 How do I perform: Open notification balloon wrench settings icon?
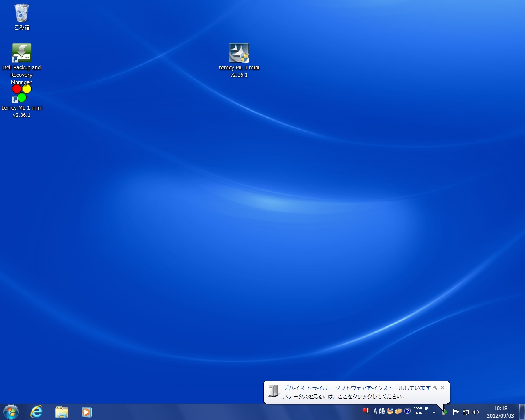tap(435, 388)
